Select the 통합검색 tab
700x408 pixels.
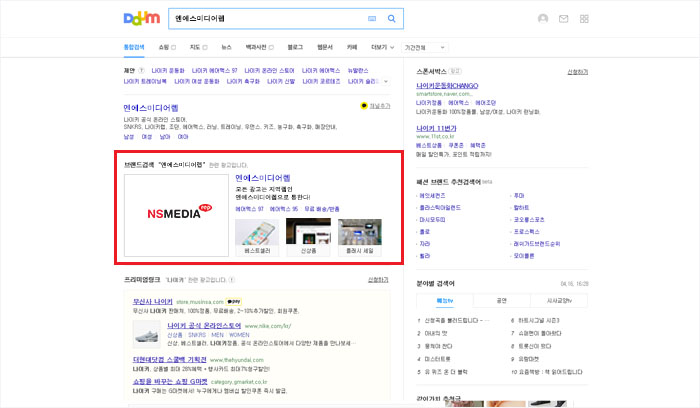pyautogui.click(x=134, y=47)
